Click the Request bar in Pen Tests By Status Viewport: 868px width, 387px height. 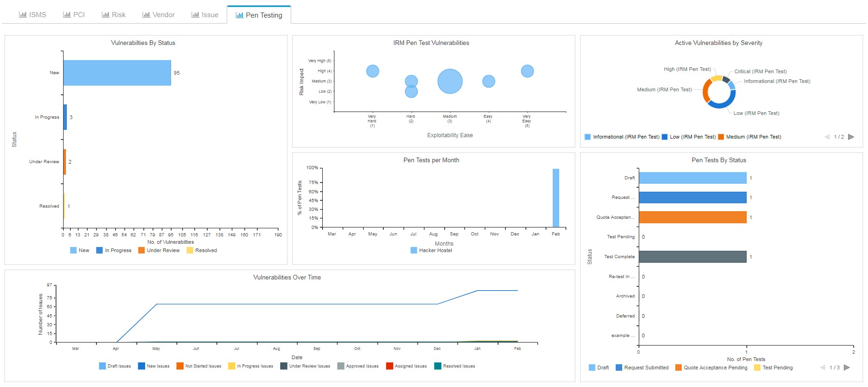pos(693,197)
